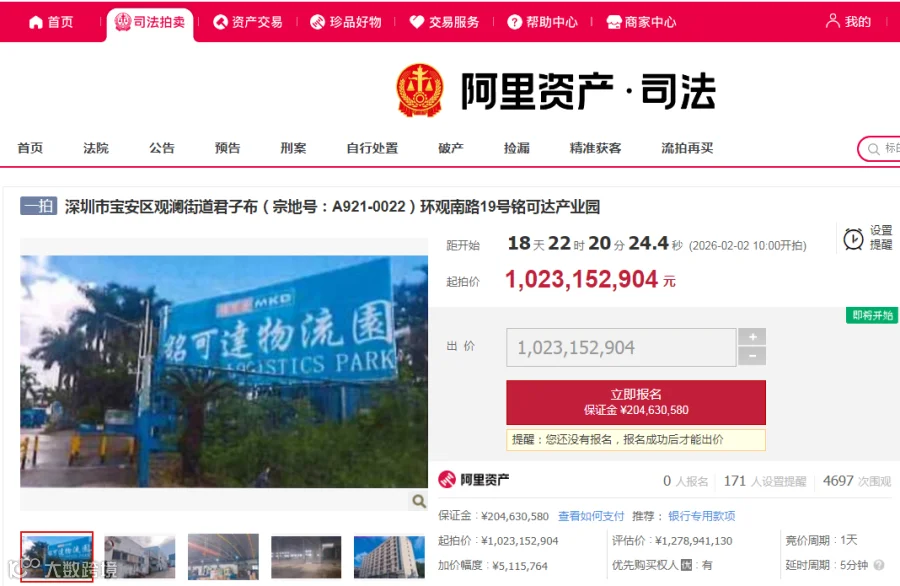Click the yellow reminder 提醒：您还没有报名 notice
This screenshot has width=900, height=586.
(x=636, y=440)
